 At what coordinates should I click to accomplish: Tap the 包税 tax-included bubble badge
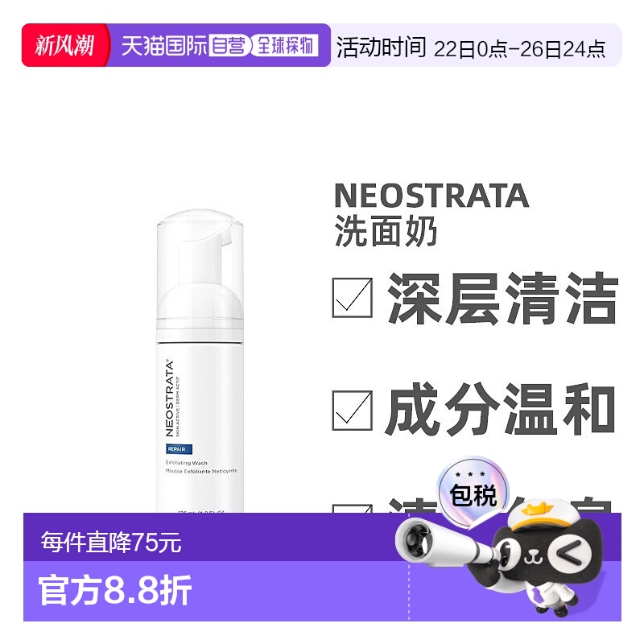[x=473, y=492]
